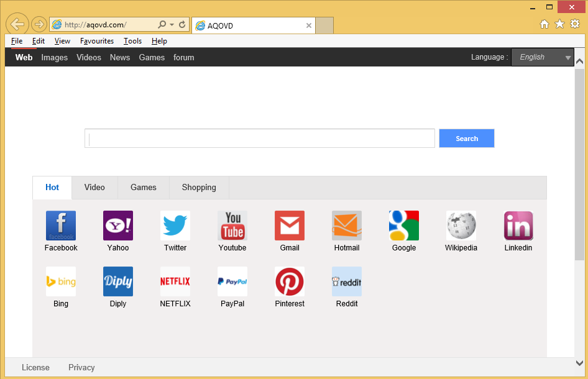Screen dimensions: 588x379
Task: Open the Yahoo shortcut icon
Action: click(x=118, y=226)
